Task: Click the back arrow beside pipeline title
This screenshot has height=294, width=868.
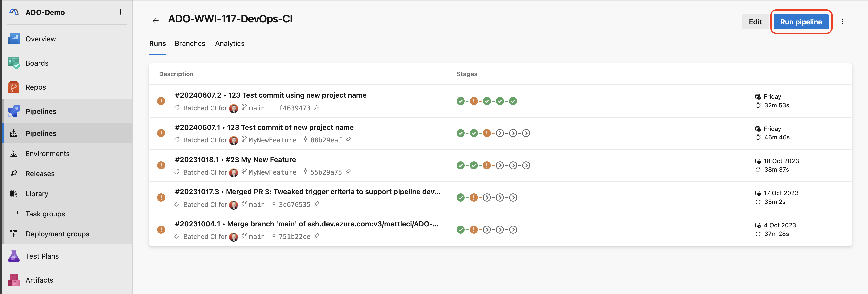Action: (155, 21)
